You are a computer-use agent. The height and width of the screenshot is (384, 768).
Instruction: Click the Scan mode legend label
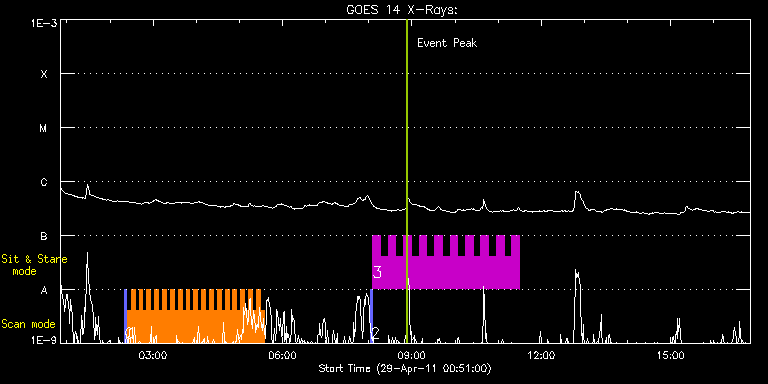tap(28, 324)
